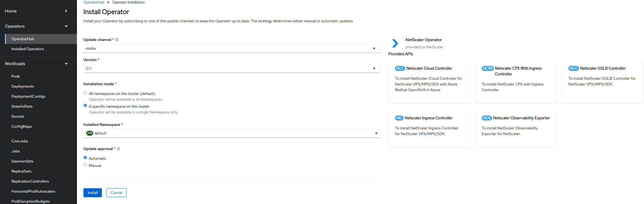Click the NCWI badge icon
Image resolution: width=644 pixels, height=204 pixels.
(x=488, y=68)
